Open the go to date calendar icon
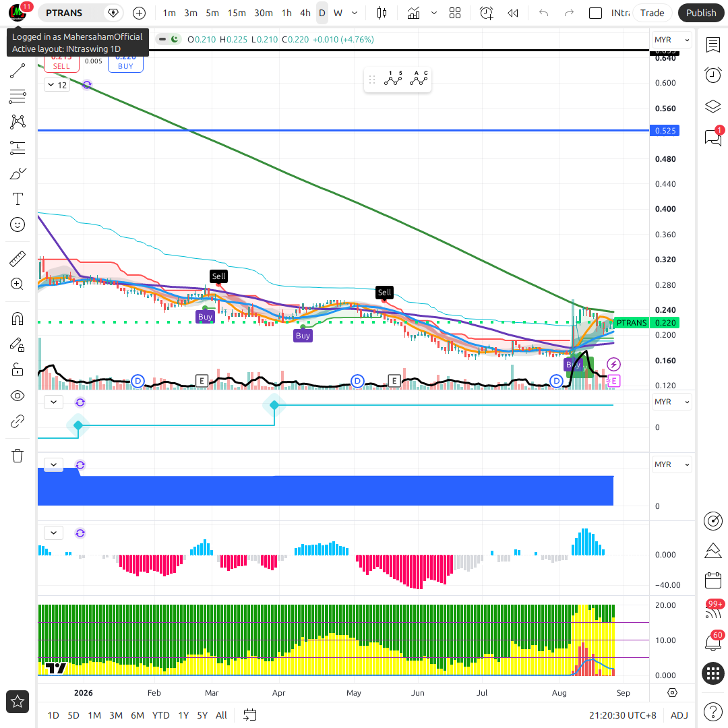Screen dimensions: 728x728 point(250,715)
